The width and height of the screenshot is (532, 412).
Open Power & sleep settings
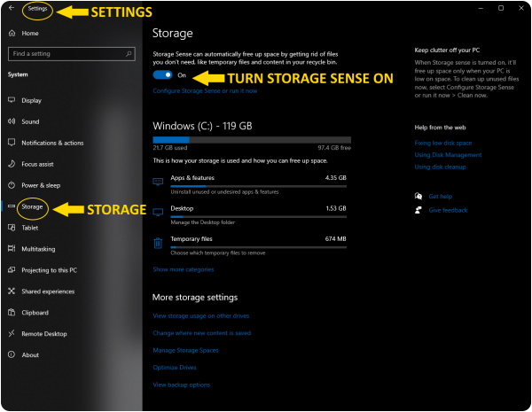[x=41, y=185]
